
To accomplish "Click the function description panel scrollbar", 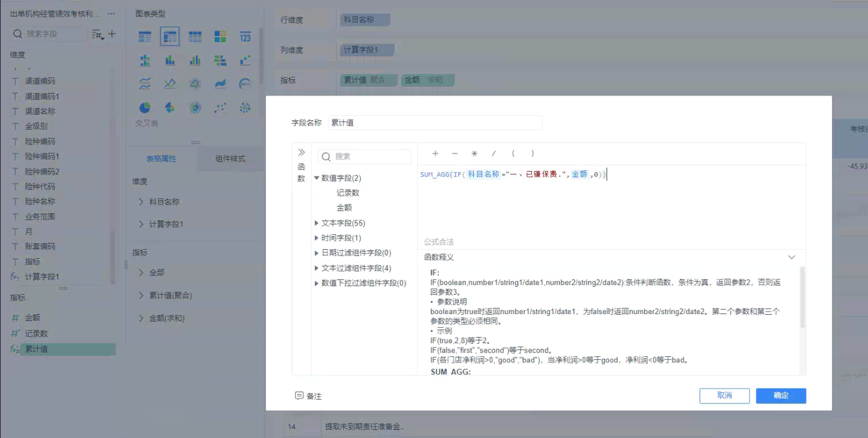I will pyautogui.click(x=802, y=297).
